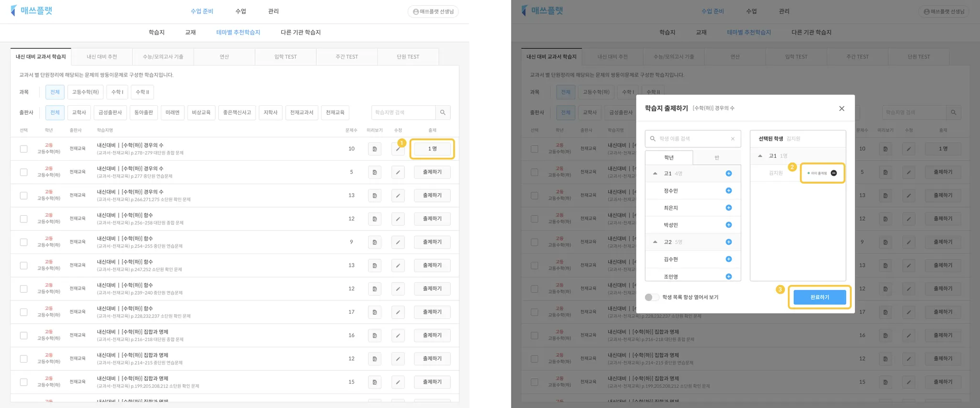980x408 pixels.
Task: Preview the p.256~258 worksheet on the left page
Action: coord(375,219)
